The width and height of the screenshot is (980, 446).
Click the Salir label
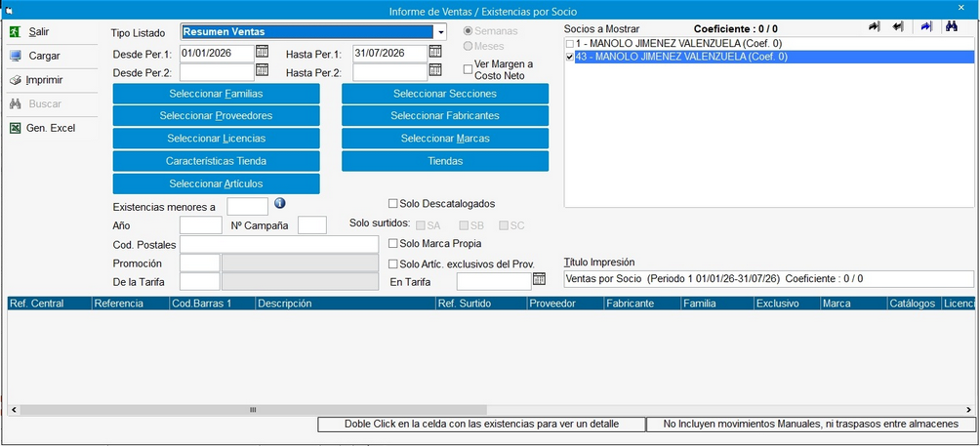[39, 32]
